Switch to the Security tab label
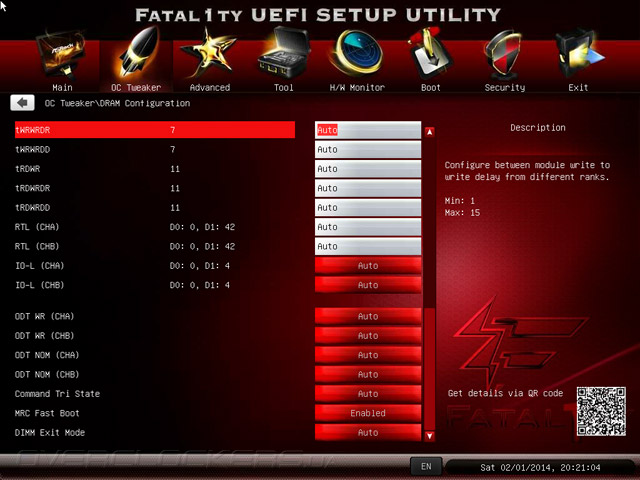The image size is (640, 480). [x=505, y=87]
